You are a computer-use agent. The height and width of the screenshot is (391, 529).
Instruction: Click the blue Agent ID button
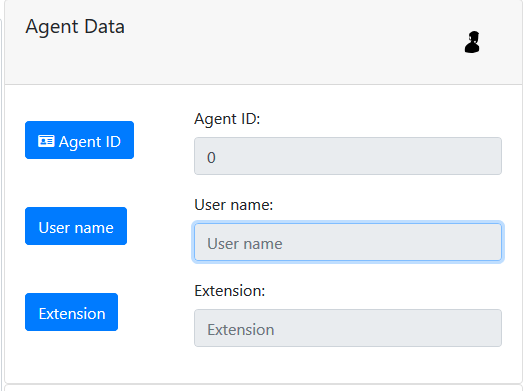[x=79, y=140]
